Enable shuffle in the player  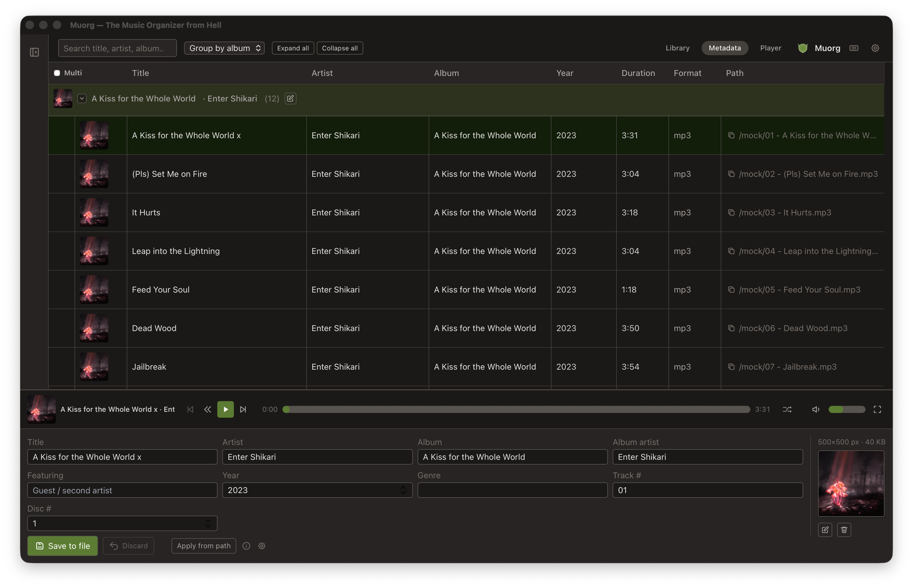coord(787,409)
